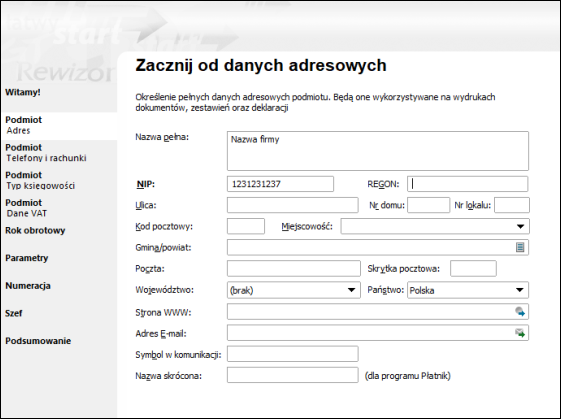Open the Rok obrotowy step
The height and width of the screenshot is (419, 561).
(35, 230)
